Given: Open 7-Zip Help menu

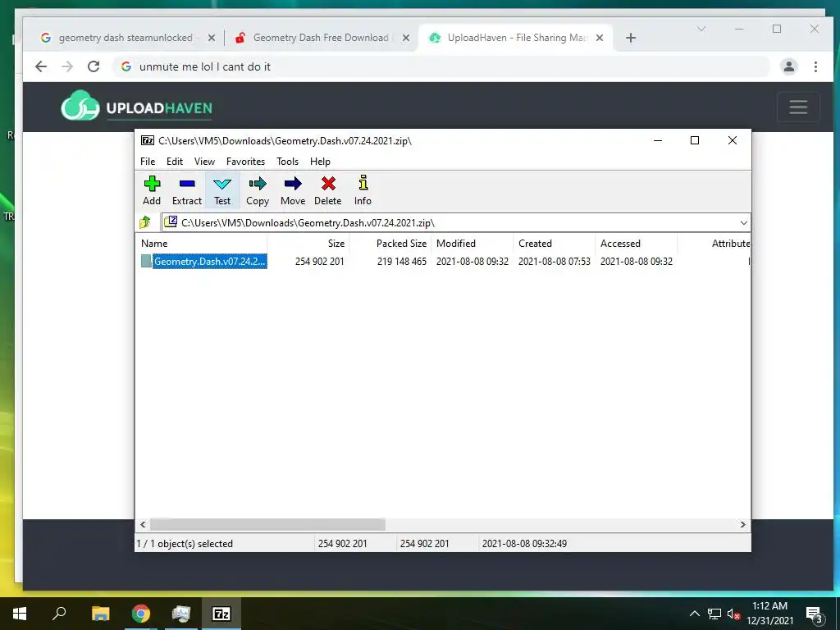Looking at the screenshot, I should (320, 162).
